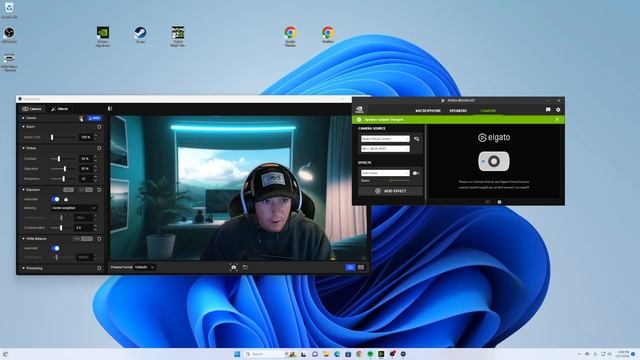The height and width of the screenshot is (360, 640).
Task: Select the split preview view icon
Action: (361, 267)
